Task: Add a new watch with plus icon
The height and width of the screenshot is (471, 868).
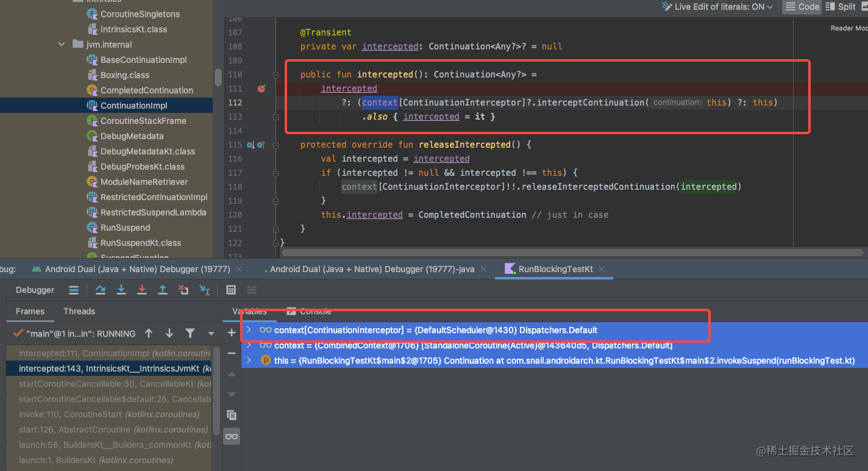Action: click(232, 333)
